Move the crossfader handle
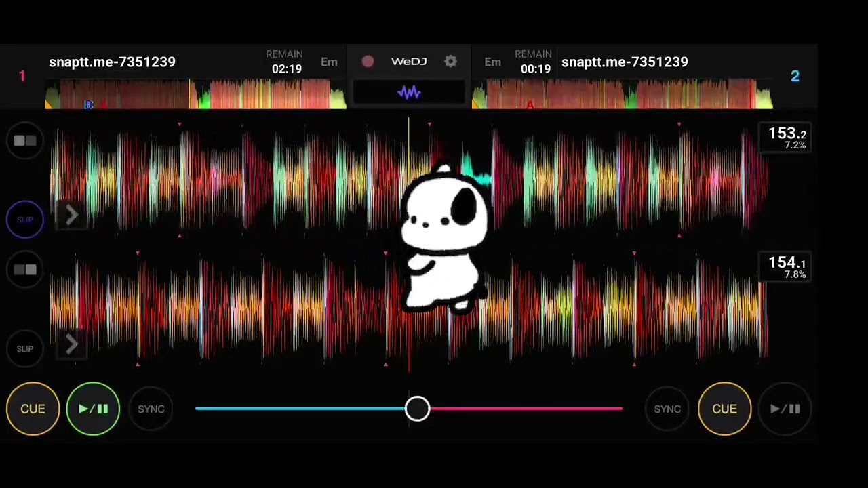This screenshot has height=488, width=868. [x=417, y=409]
